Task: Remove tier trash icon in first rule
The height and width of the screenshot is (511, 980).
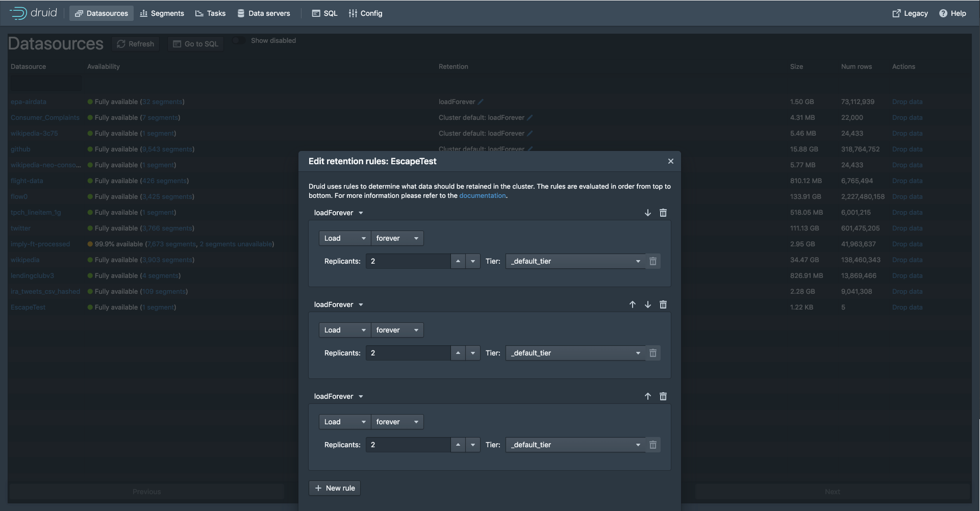Action: tap(653, 261)
